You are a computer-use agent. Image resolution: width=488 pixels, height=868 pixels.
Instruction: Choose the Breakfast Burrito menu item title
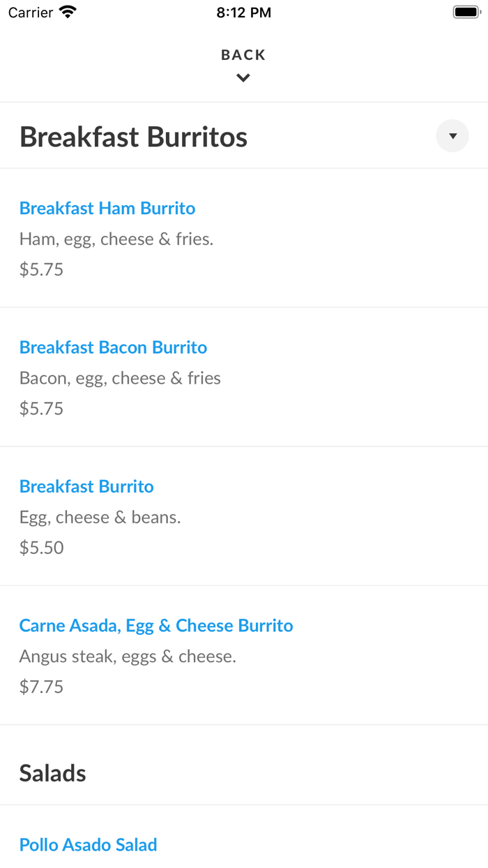(x=86, y=486)
